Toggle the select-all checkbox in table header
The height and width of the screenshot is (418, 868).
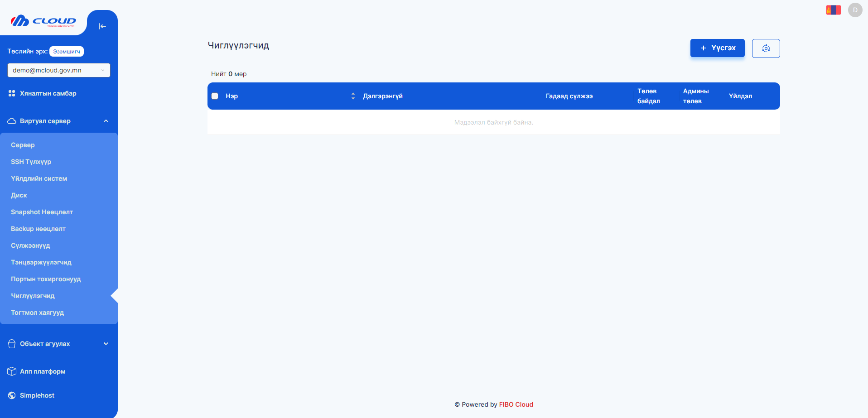[215, 96]
